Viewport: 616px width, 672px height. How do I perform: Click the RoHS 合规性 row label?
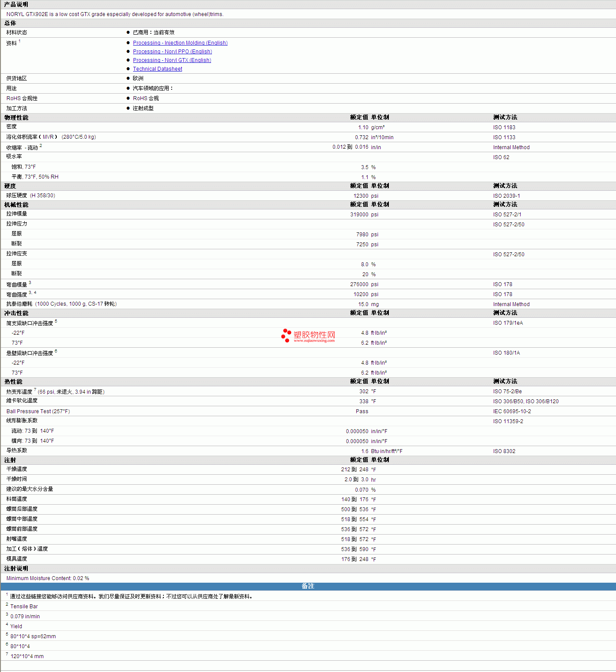[22, 98]
